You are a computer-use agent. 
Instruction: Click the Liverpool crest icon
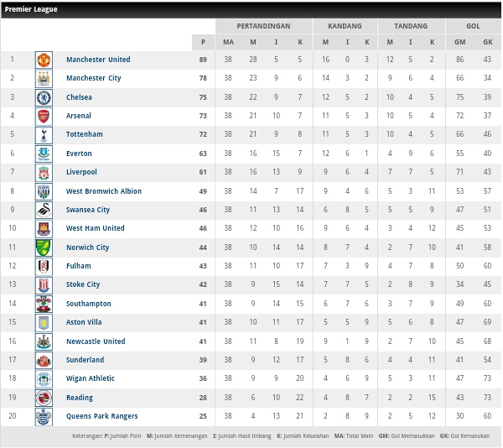click(x=44, y=173)
